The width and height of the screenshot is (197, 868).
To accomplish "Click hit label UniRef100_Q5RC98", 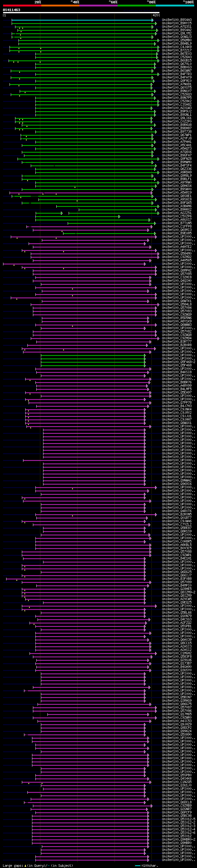I will point(177,815).
